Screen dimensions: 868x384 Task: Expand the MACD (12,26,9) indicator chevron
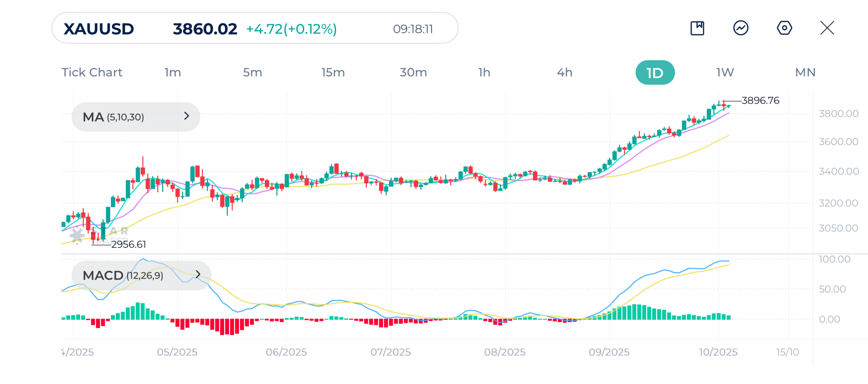tap(198, 274)
